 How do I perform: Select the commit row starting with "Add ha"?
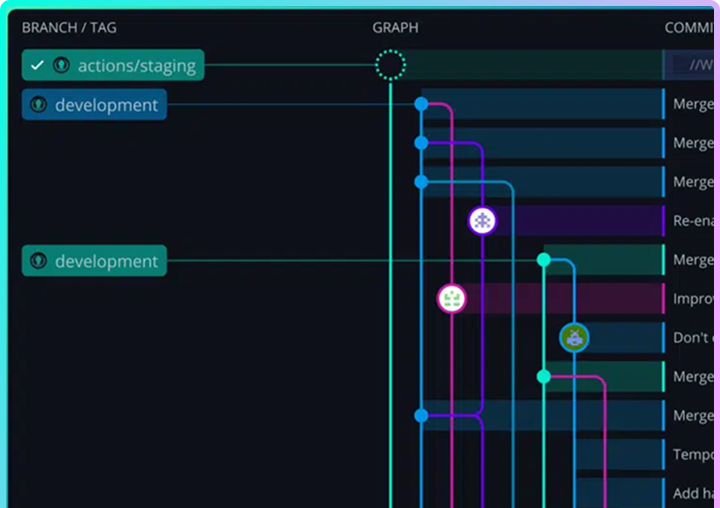[x=692, y=493]
